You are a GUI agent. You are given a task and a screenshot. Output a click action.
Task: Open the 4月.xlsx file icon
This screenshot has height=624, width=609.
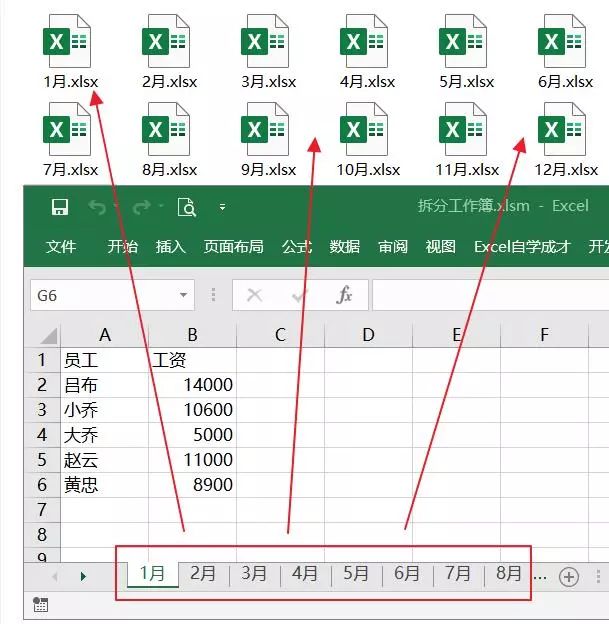coord(364,41)
